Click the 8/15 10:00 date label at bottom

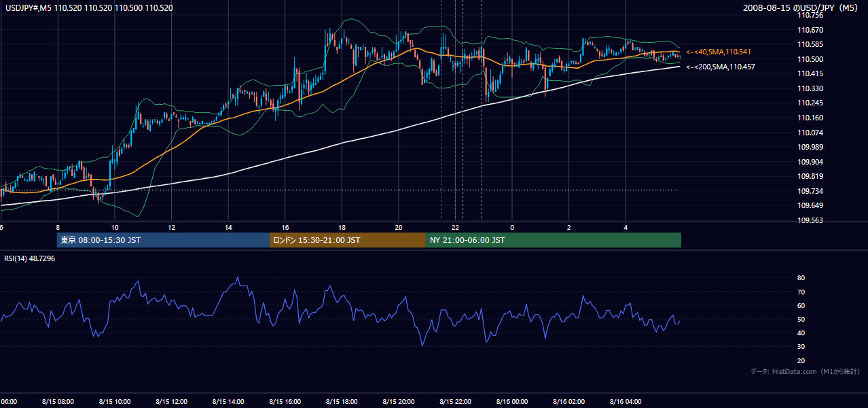click(114, 401)
